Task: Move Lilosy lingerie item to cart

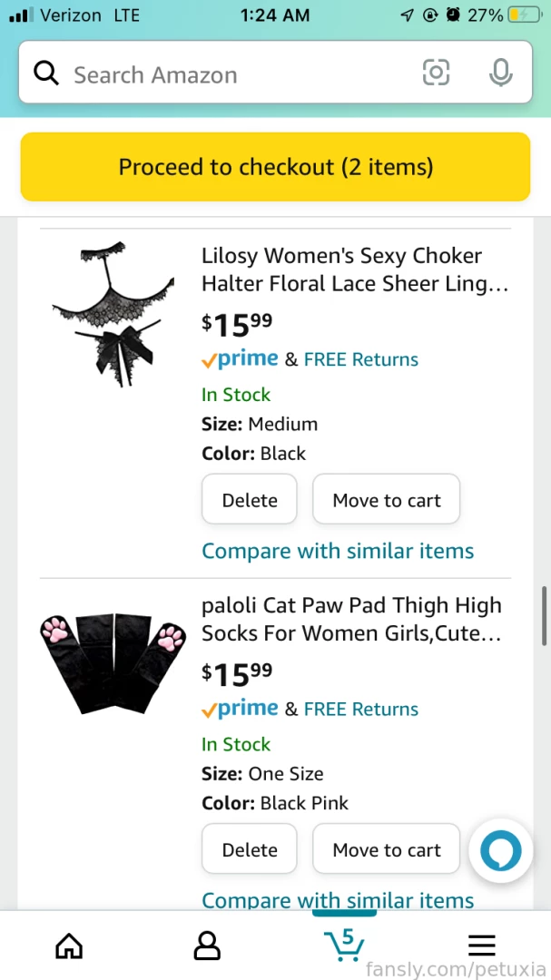Action: coord(387,499)
